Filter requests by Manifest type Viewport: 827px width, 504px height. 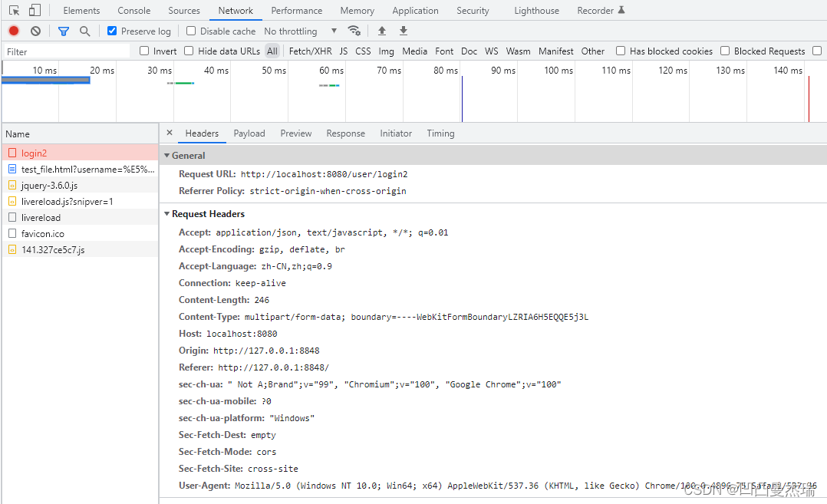click(556, 51)
